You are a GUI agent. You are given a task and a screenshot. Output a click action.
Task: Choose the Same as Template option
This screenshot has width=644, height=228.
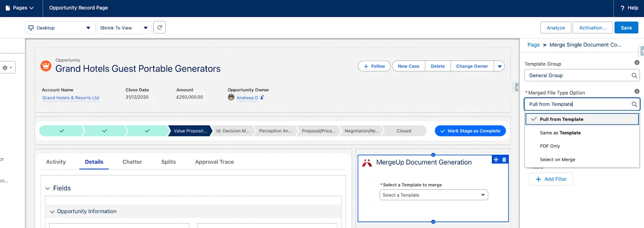(x=560, y=133)
